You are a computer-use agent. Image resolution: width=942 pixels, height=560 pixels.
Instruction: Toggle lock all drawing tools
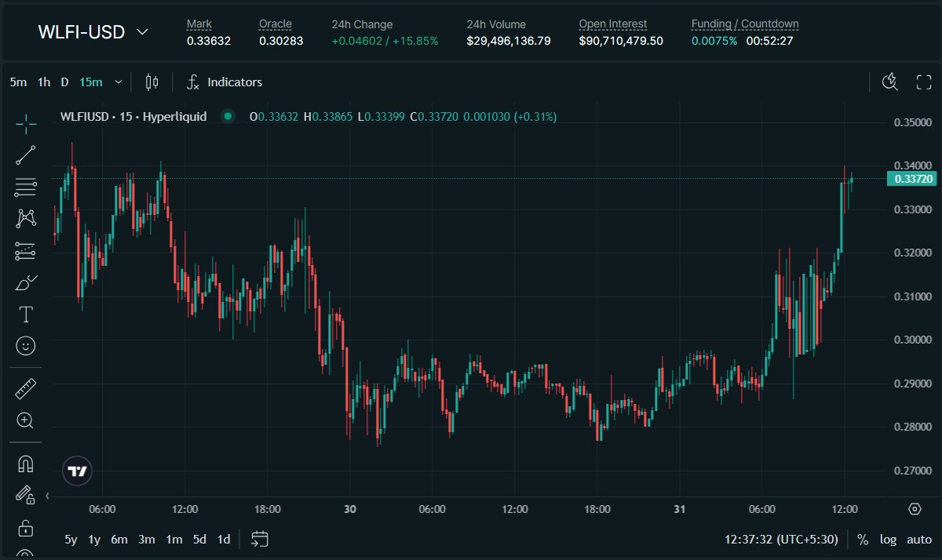[26, 527]
